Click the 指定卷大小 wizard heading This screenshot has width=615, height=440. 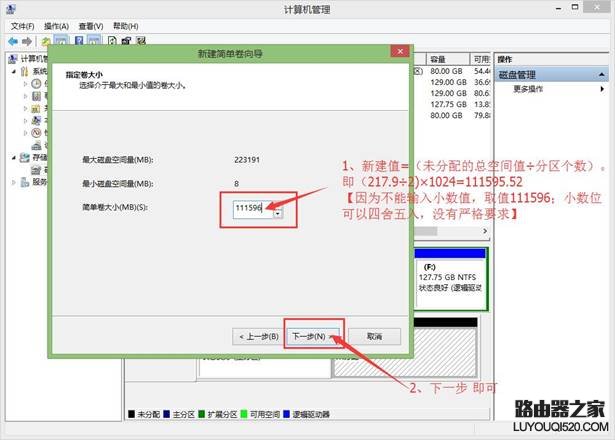pos(84,75)
